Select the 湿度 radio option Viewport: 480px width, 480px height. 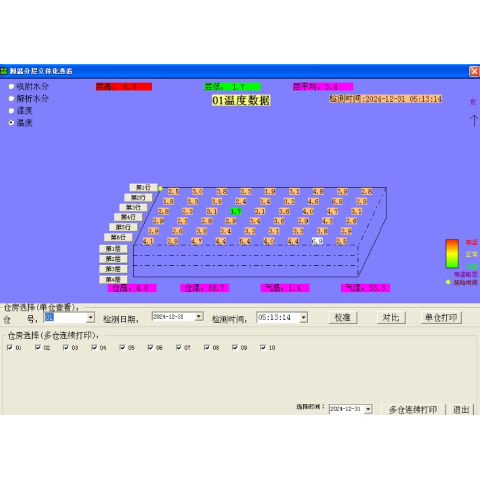coord(11,111)
